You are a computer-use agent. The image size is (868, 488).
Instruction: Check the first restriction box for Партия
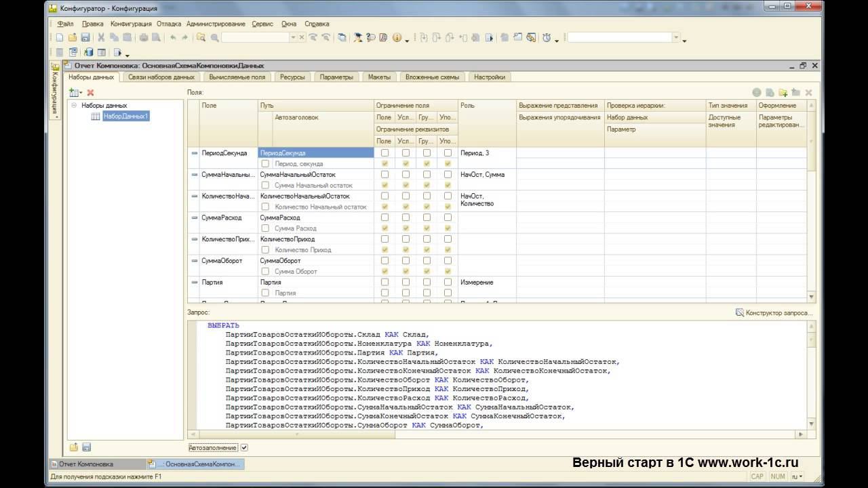(384, 283)
